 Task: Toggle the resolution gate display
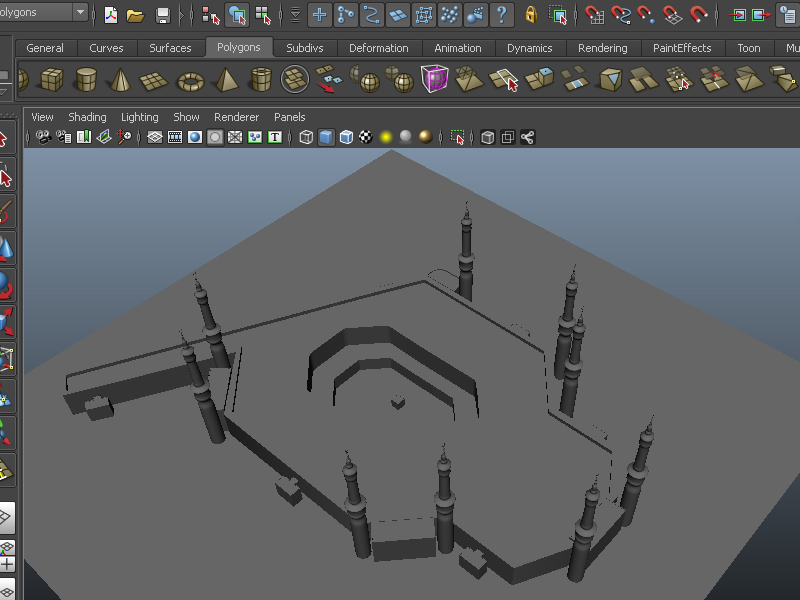click(195, 137)
